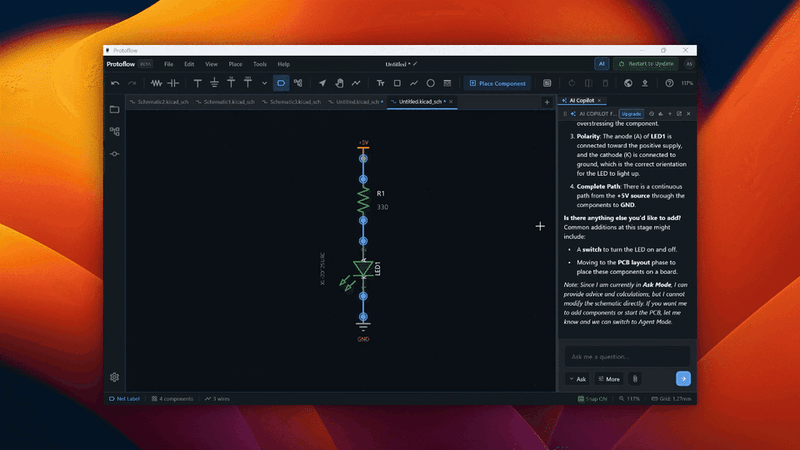Select resistor R1 on the schematic

363,200
